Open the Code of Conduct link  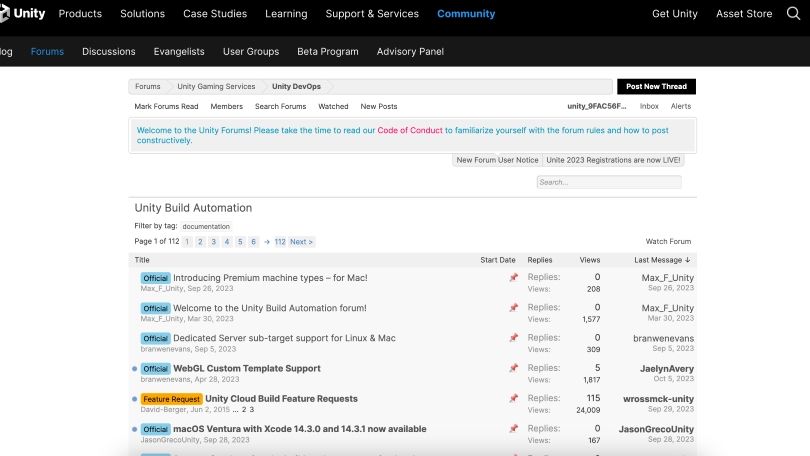(x=409, y=131)
